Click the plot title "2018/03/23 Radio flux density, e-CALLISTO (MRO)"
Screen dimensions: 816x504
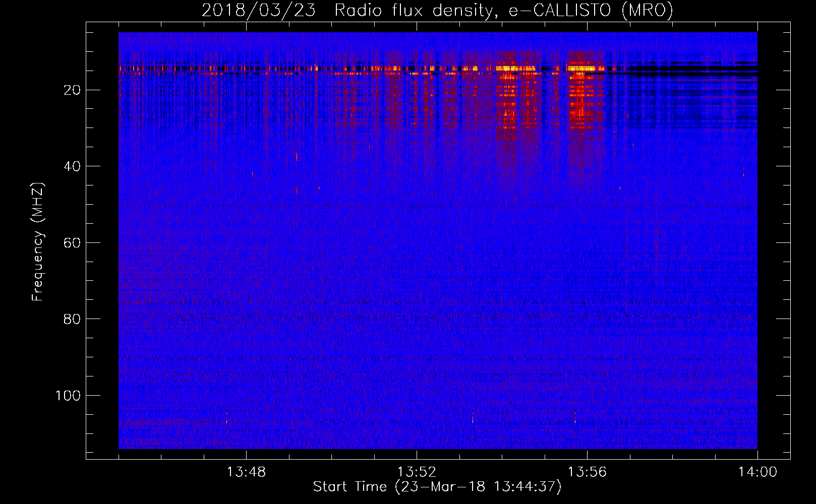click(x=437, y=11)
